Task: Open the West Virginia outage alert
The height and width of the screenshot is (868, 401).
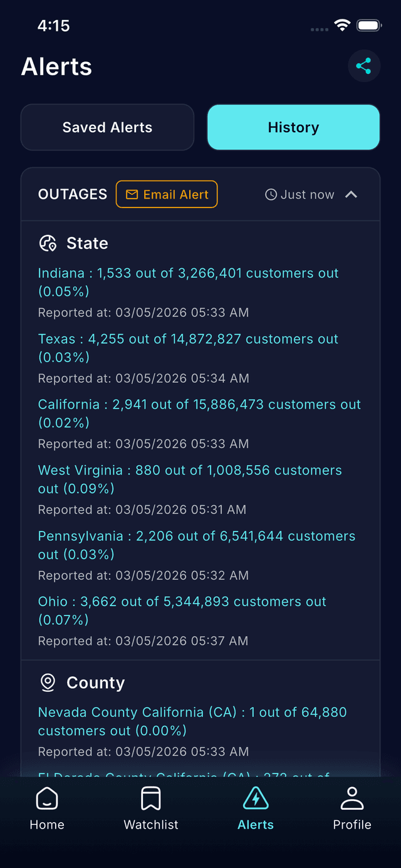Action: point(190,479)
